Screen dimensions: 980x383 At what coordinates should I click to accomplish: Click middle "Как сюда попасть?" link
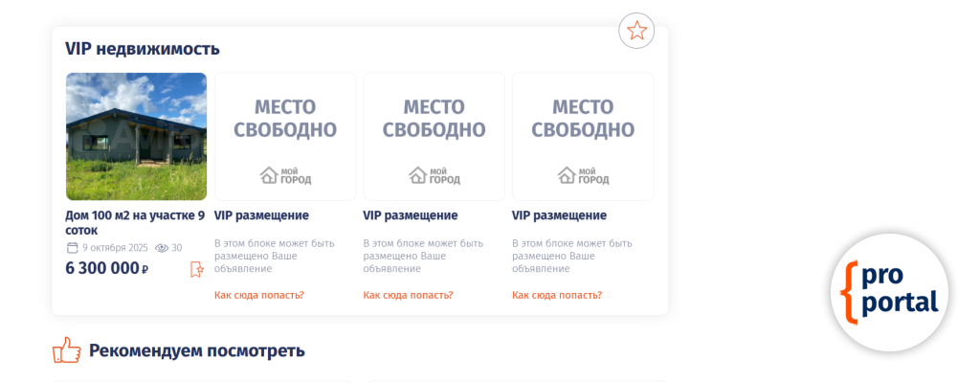tap(408, 295)
